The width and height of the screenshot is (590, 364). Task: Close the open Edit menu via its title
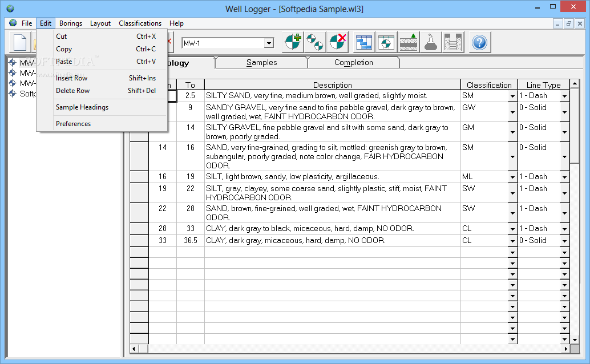pos(46,23)
